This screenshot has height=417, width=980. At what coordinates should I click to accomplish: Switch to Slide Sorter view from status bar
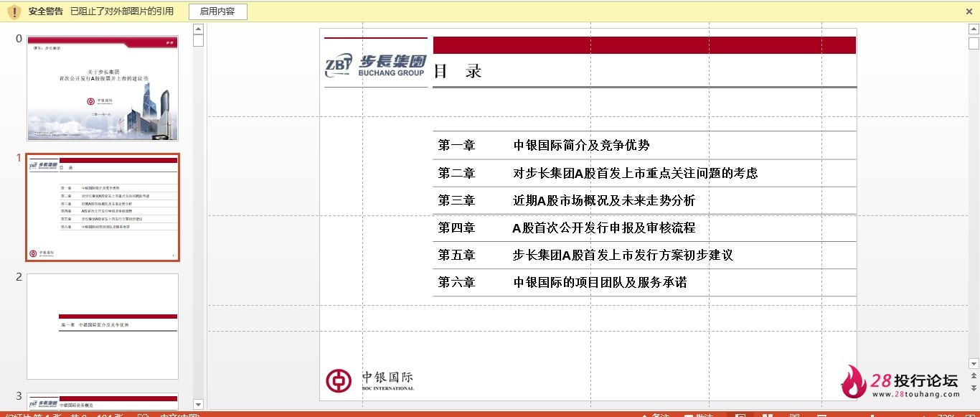tap(768, 415)
